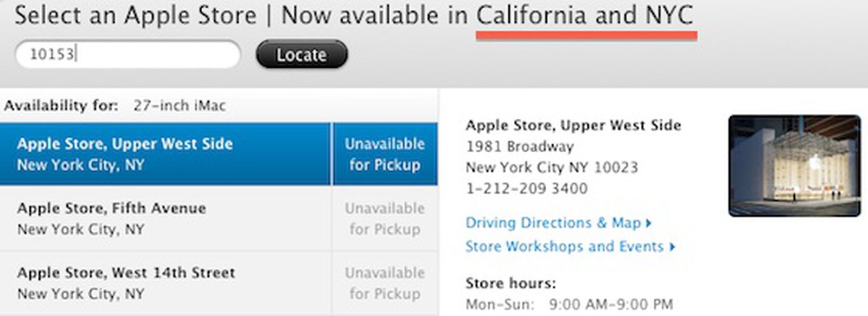Click the 1981 Broadway address text

click(519, 146)
